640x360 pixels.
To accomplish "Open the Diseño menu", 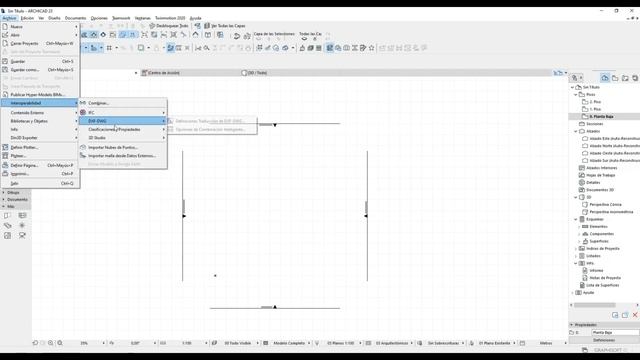I will tap(54, 18).
